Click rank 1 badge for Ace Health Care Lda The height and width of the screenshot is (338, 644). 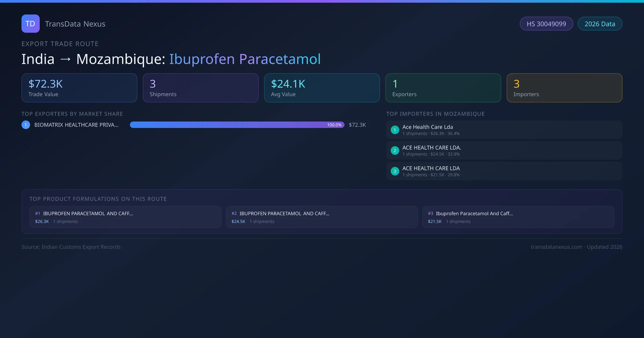click(x=395, y=130)
